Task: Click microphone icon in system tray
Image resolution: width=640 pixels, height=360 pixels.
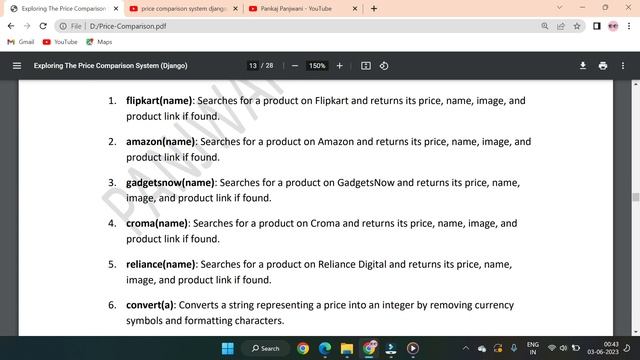Action: (x=514, y=348)
